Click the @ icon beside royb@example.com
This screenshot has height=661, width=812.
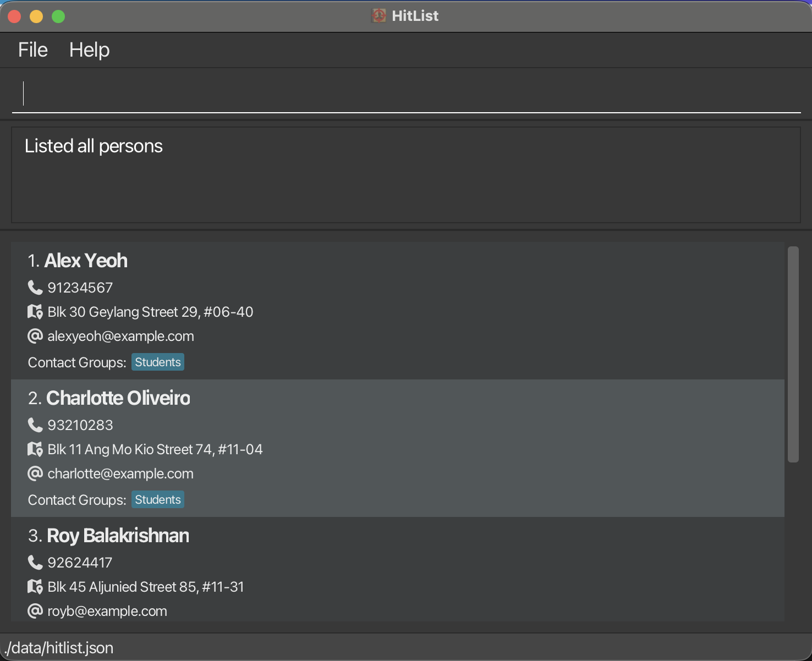tap(35, 611)
